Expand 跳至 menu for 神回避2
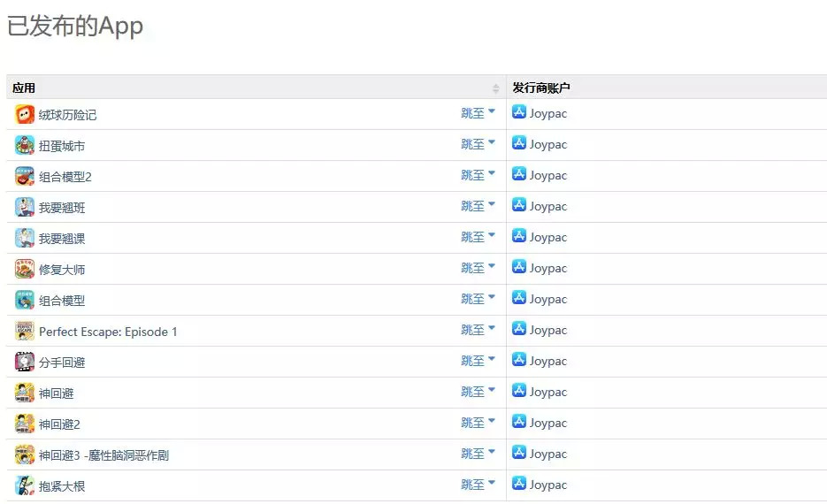The width and height of the screenshot is (827, 504). [478, 423]
